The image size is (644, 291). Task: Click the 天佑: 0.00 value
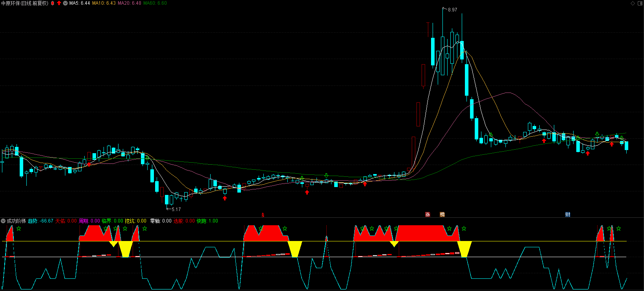pos(66,221)
